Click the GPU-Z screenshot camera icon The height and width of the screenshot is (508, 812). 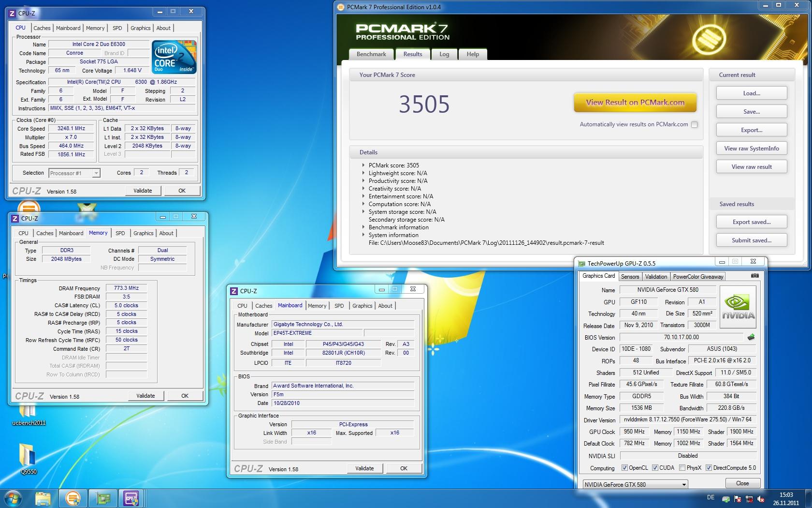[754, 276]
